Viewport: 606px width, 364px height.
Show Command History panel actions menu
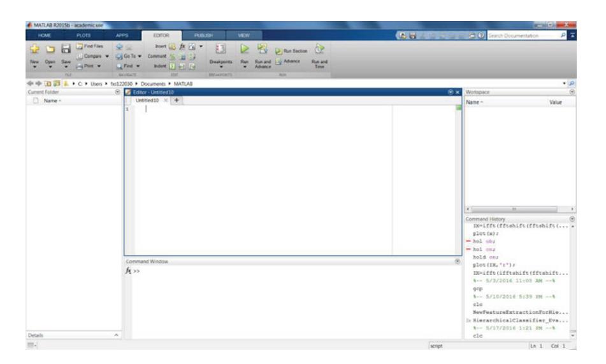click(x=572, y=219)
